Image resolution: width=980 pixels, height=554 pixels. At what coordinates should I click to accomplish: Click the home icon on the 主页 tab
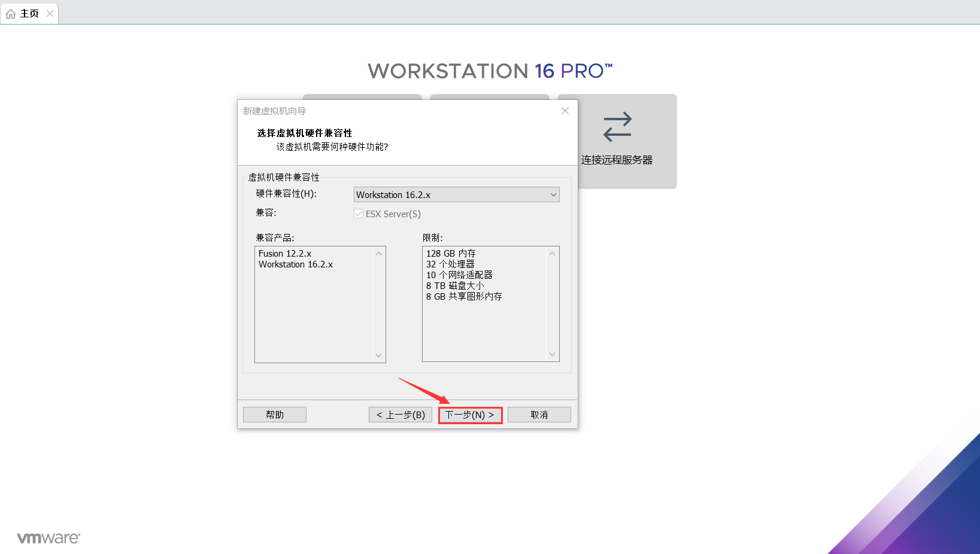(x=10, y=13)
